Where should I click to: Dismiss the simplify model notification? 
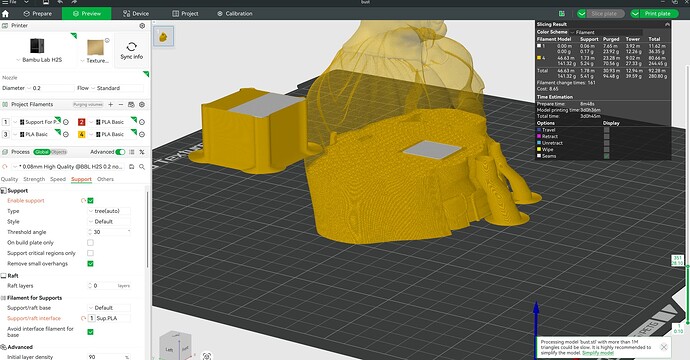pyautogui.click(x=664, y=347)
